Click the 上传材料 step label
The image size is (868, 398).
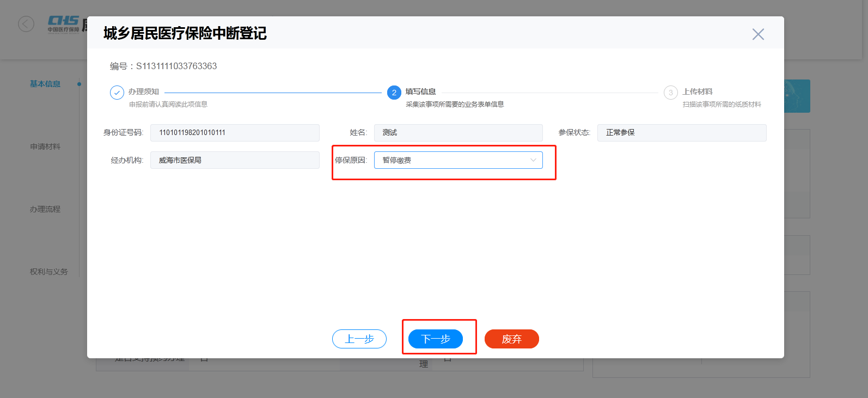698,91
